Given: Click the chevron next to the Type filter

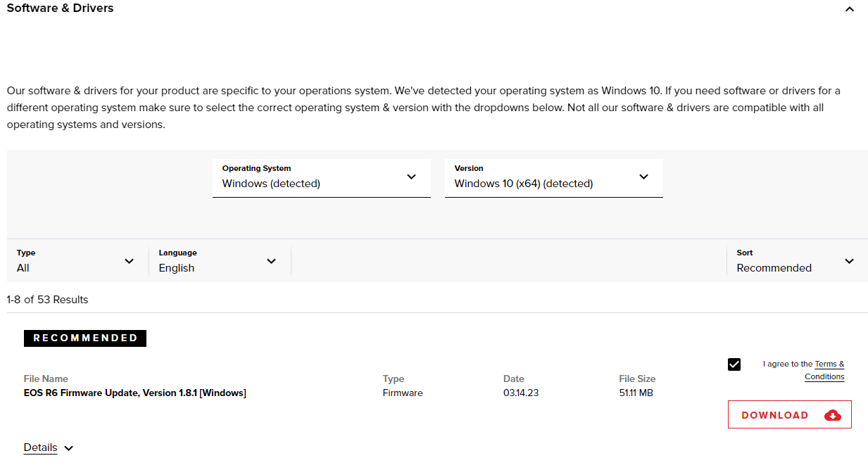Looking at the screenshot, I should [x=129, y=261].
